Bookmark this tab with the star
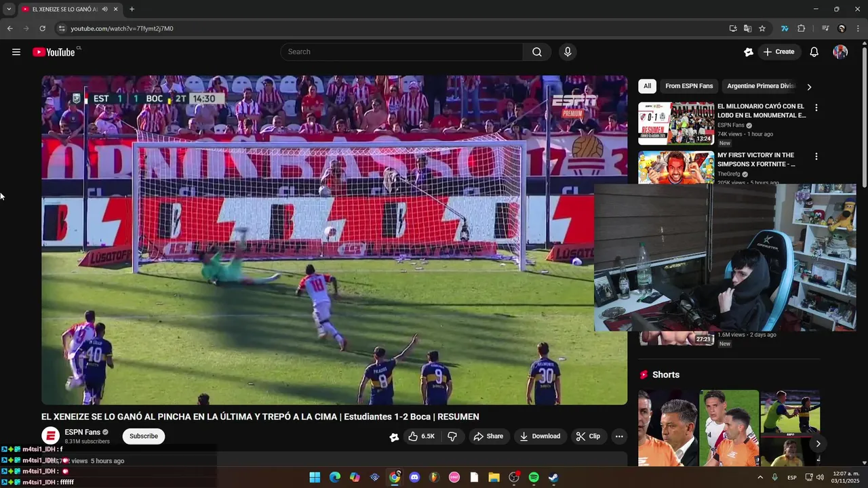This screenshot has width=868, height=488. pyautogui.click(x=762, y=28)
